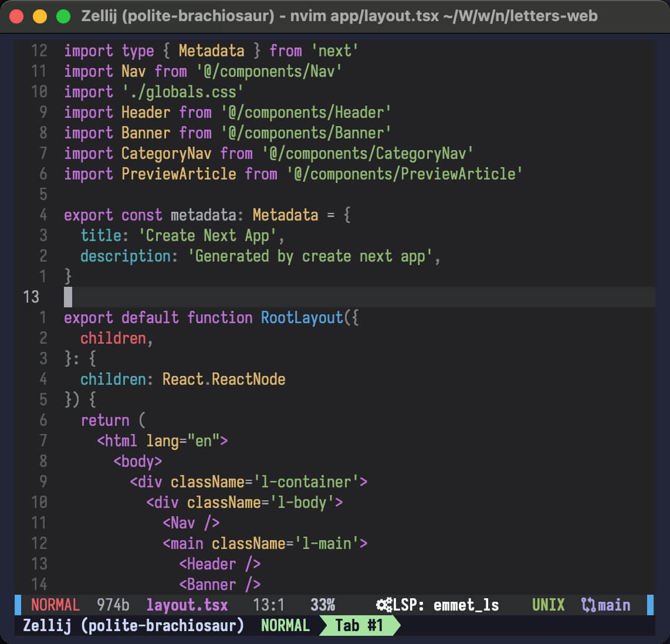Click the current line number 13 in gutter

click(32, 297)
